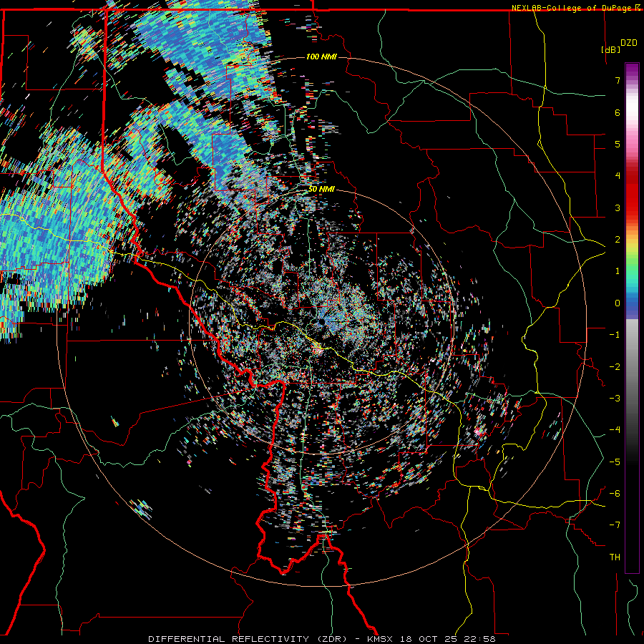Click the 18 OCT 25 date text
Screen dimensions: 644x644
click(x=429, y=639)
